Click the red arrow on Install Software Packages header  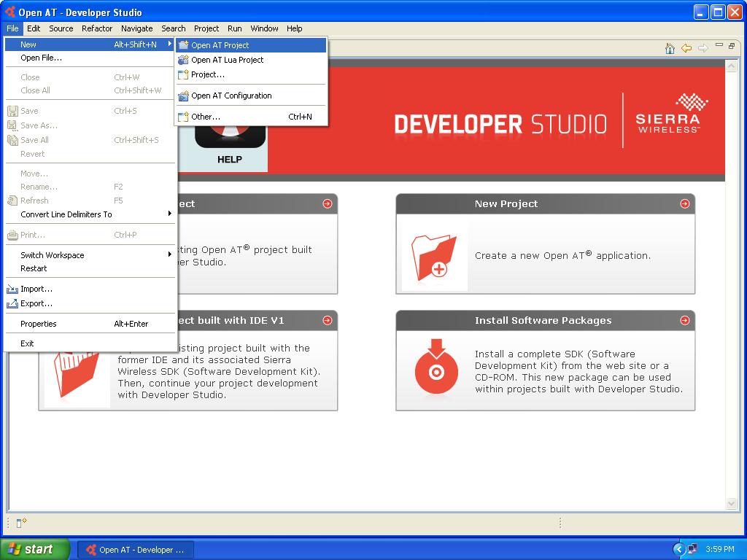[x=684, y=321]
